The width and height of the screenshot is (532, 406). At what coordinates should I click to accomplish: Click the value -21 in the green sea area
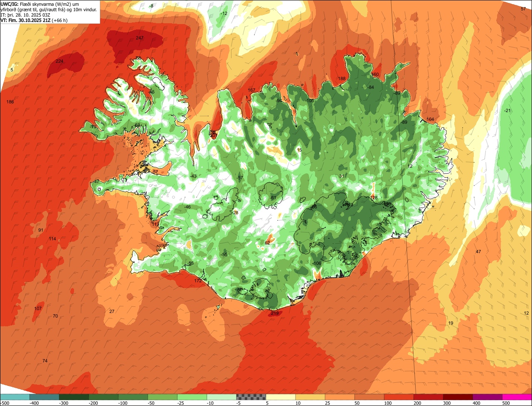pos(507,110)
